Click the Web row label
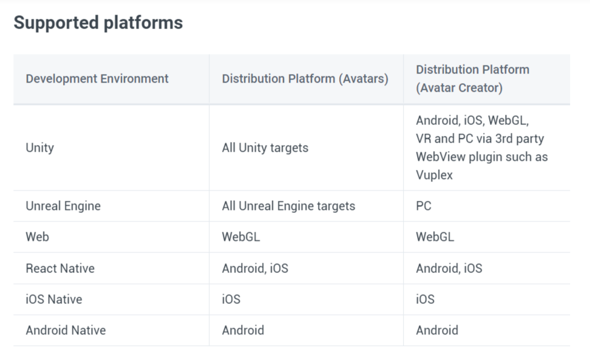This screenshot has width=590, height=364. pos(37,237)
